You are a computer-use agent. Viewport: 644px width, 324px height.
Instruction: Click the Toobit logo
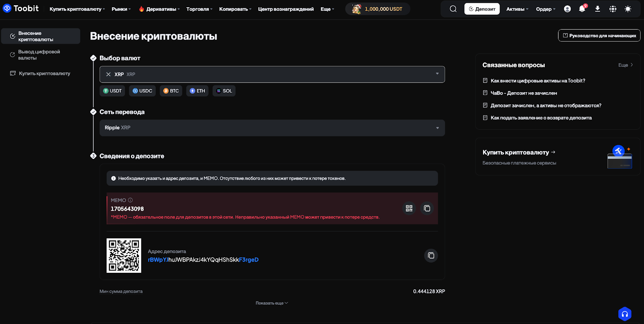pos(21,8)
